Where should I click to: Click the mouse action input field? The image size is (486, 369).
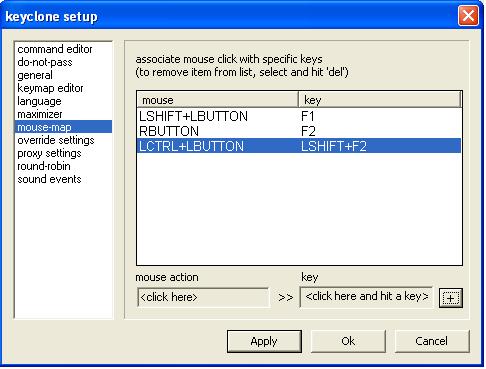(203, 297)
